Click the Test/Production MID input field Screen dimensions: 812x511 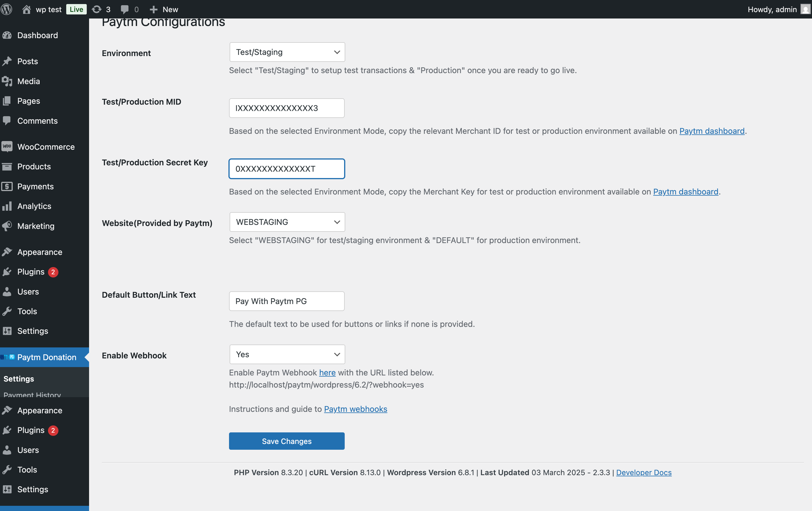[x=287, y=108]
